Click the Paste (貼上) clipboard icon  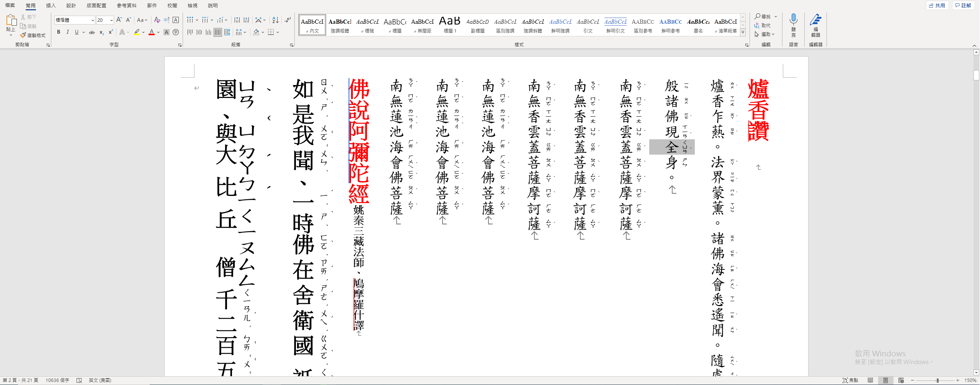pyautogui.click(x=11, y=20)
